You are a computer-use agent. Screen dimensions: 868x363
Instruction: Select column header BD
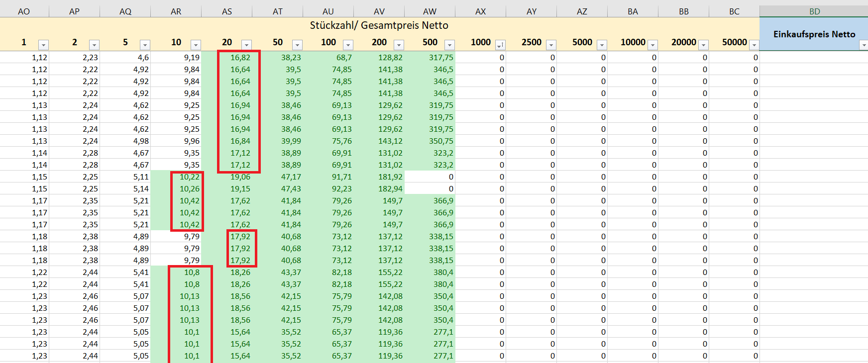pos(814,11)
